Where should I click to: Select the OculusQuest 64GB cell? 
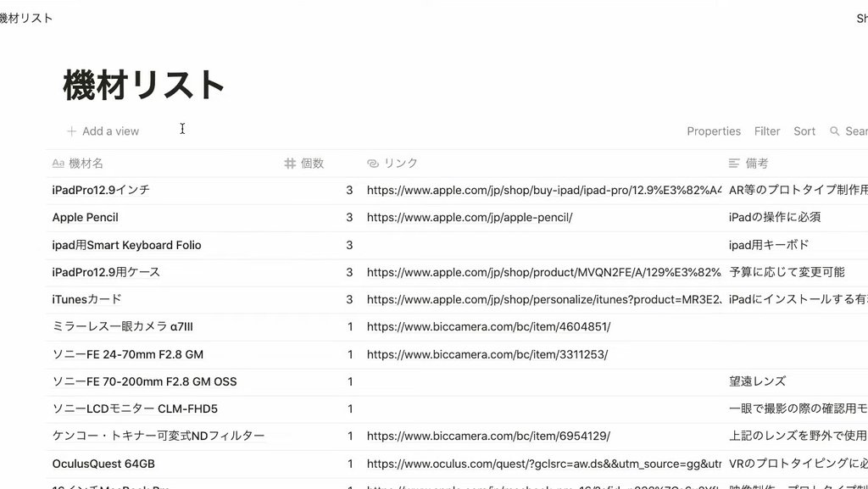tap(163, 464)
